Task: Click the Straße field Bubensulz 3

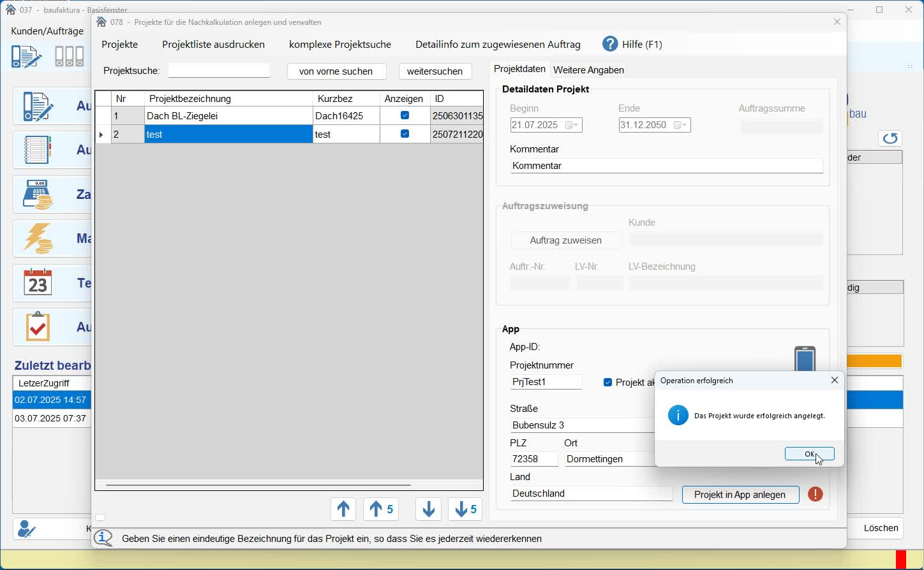Action: pyautogui.click(x=583, y=425)
